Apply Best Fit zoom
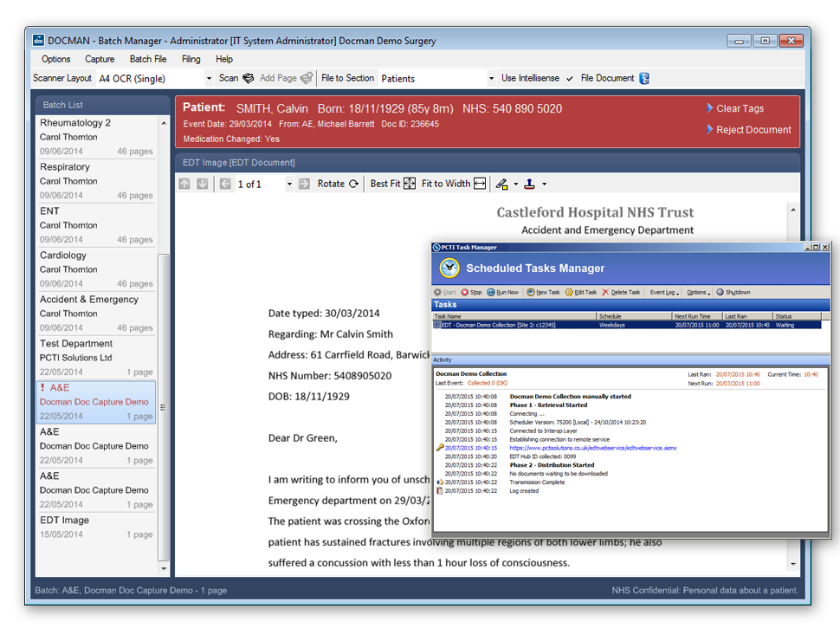Viewport: 840px width, 628px height. [392, 184]
